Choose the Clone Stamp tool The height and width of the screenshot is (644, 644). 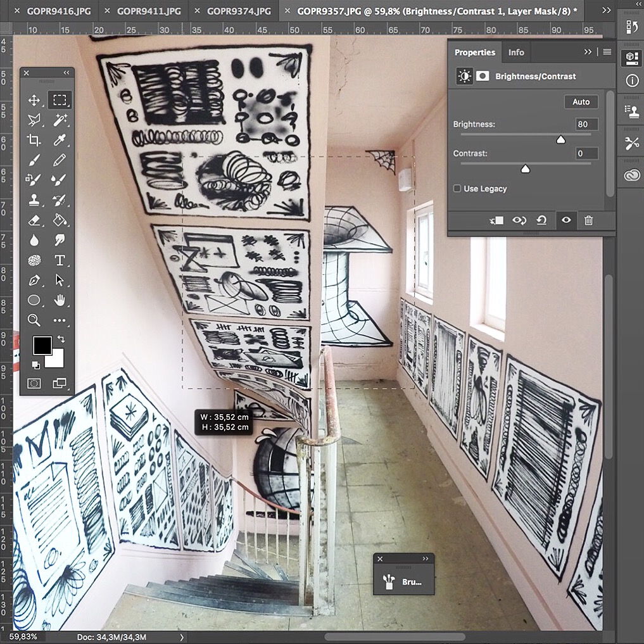(34, 201)
